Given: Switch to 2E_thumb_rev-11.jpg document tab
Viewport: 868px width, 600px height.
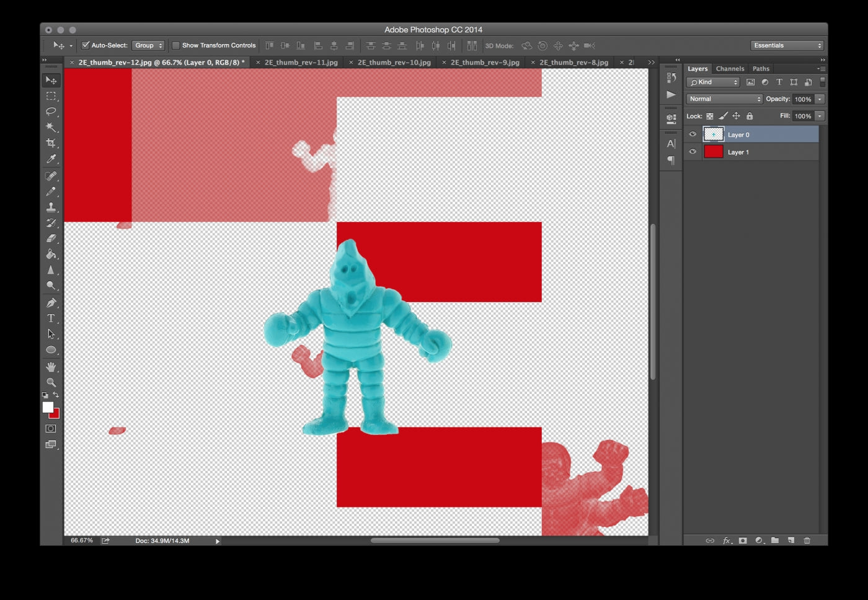Looking at the screenshot, I should [x=301, y=63].
